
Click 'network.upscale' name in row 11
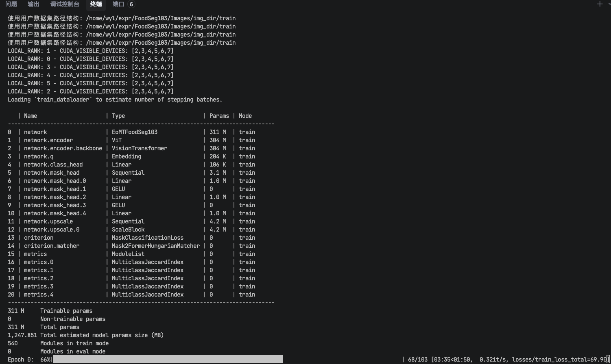(x=48, y=221)
